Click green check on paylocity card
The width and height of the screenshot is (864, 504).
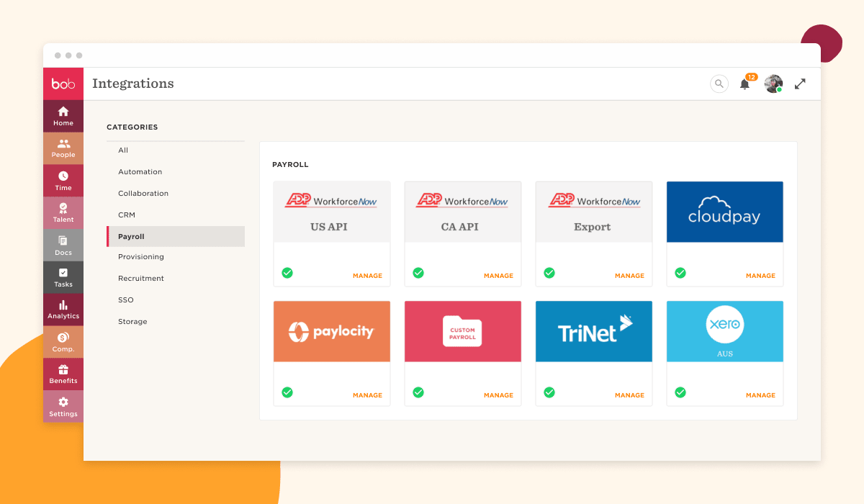pyautogui.click(x=287, y=392)
